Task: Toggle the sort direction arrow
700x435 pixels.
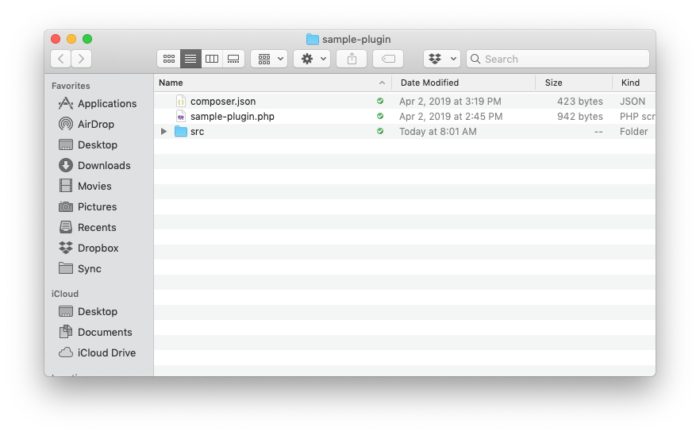Action: tap(382, 83)
